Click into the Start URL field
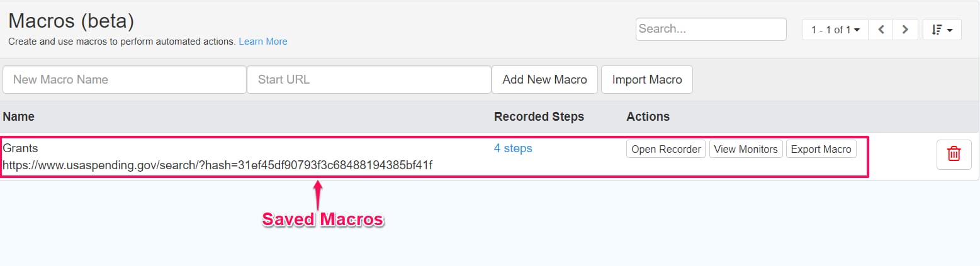 click(368, 80)
